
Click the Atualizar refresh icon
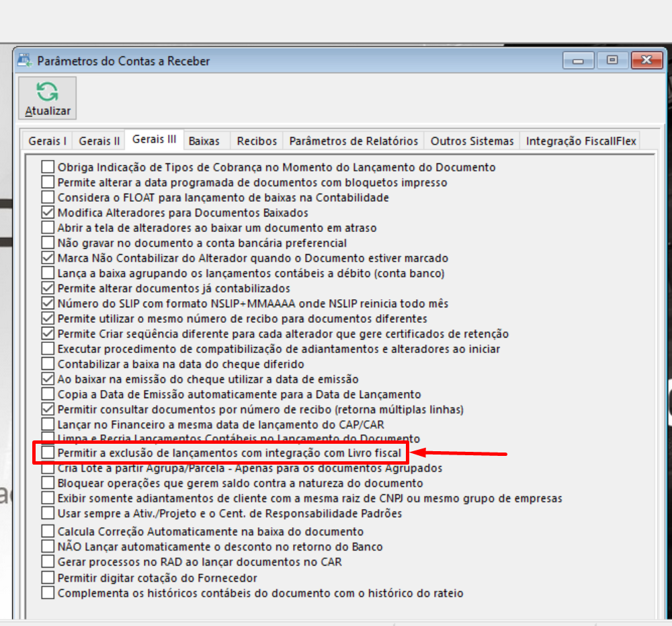(47, 91)
